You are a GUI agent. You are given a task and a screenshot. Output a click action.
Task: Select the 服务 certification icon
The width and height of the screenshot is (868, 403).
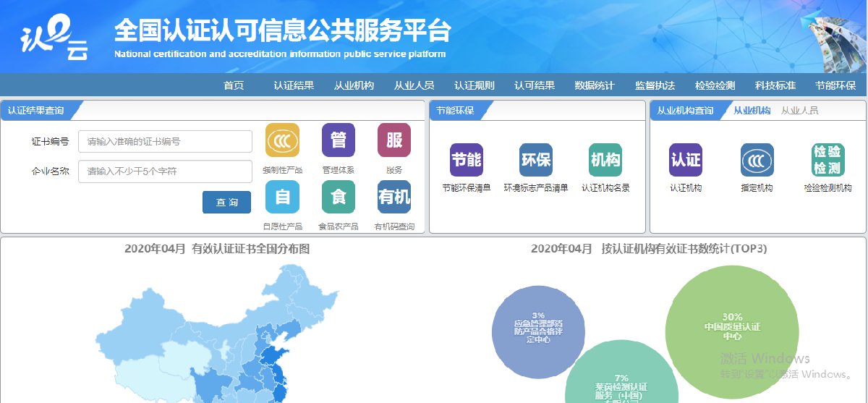pos(394,140)
